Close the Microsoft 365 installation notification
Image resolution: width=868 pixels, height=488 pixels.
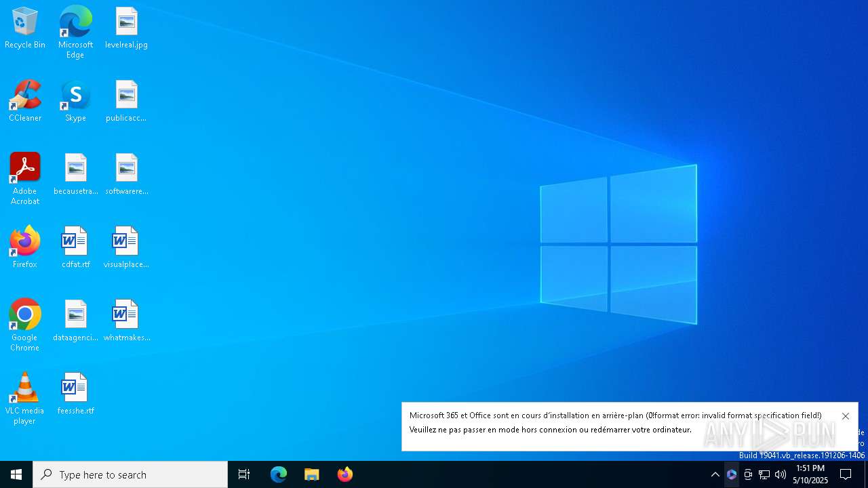(x=845, y=416)
